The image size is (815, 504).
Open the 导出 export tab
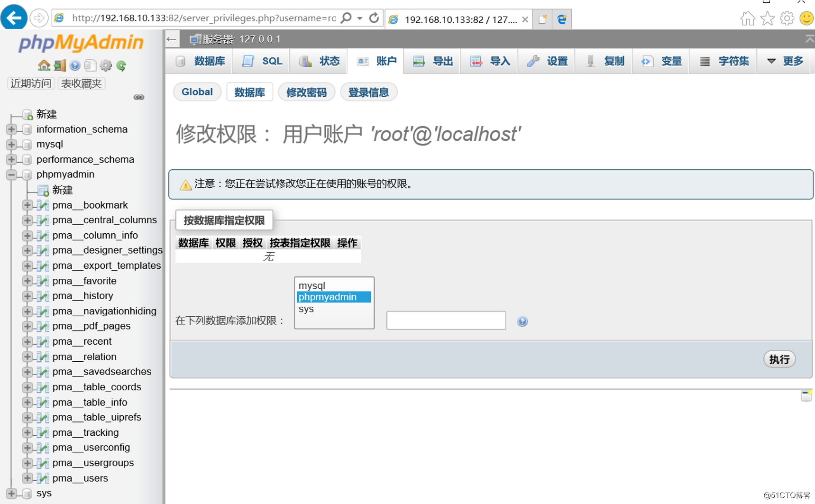(x=432, y=61)
